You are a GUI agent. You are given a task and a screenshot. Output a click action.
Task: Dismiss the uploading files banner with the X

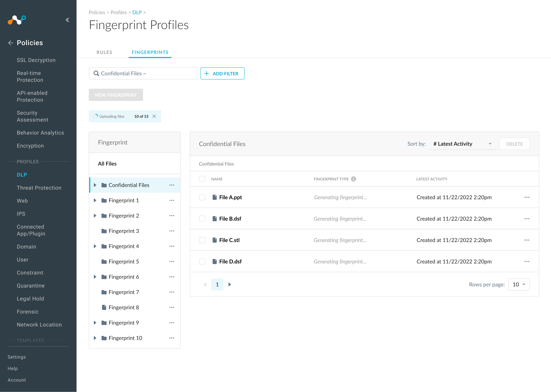point(154,116)
